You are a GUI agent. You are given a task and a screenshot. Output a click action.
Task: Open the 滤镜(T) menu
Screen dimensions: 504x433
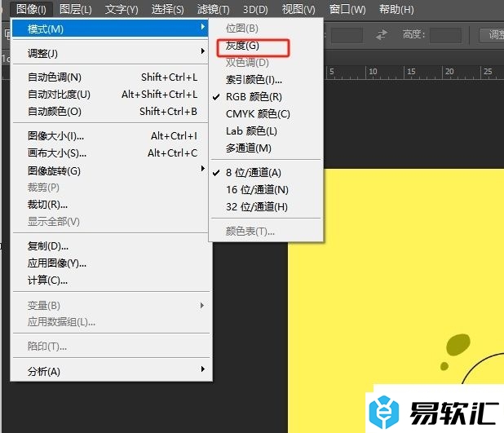tap(213, 9)
